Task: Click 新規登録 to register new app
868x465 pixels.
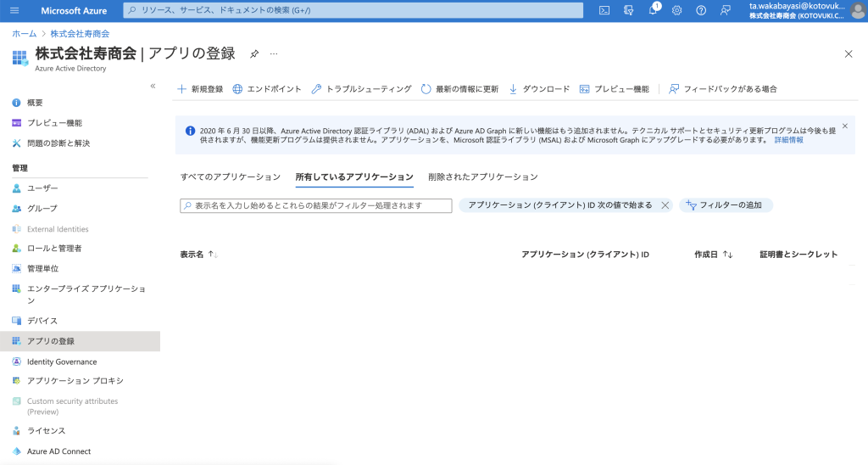Action: pyautogui.click(x=200, y=89)
